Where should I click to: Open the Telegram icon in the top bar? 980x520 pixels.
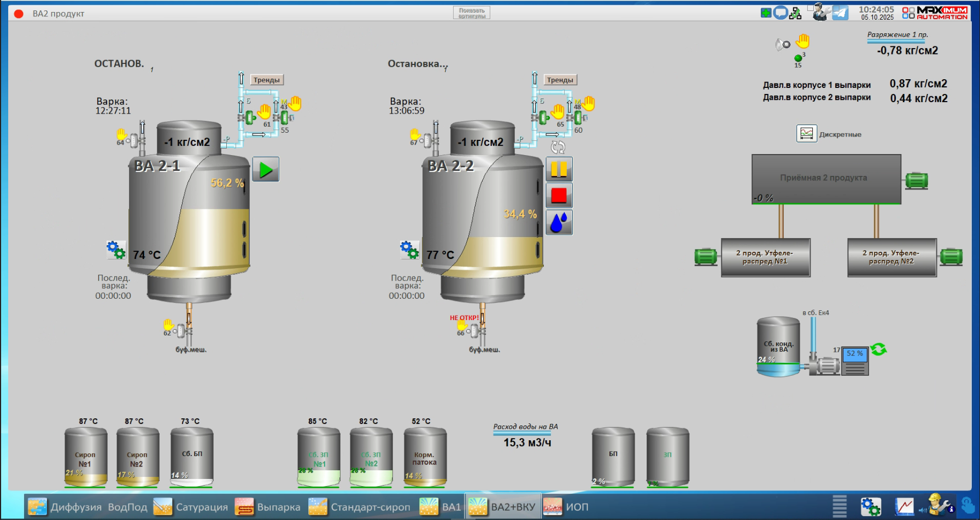(840, 13)
